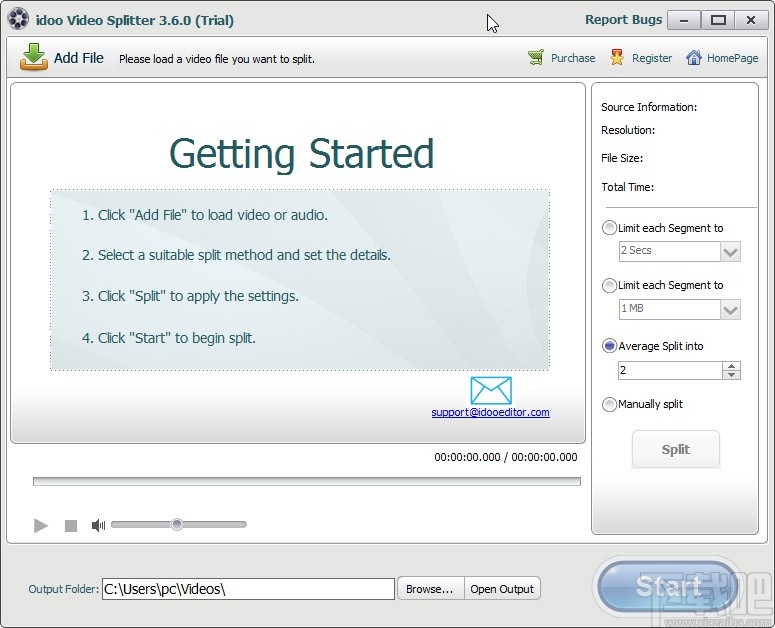Image resolution: width=775 pixels, height=628 pixels.
Task: Open the HomePage link
Action: tap(732, 58)
